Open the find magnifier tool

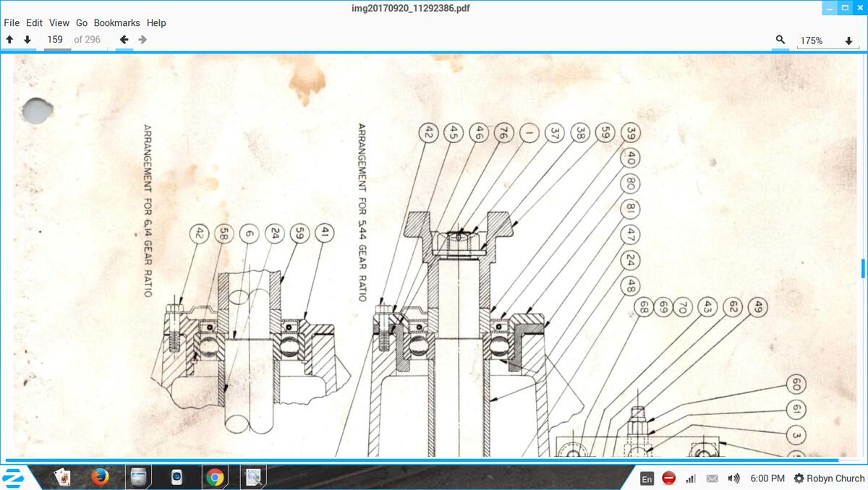click(x=780, y=40)
